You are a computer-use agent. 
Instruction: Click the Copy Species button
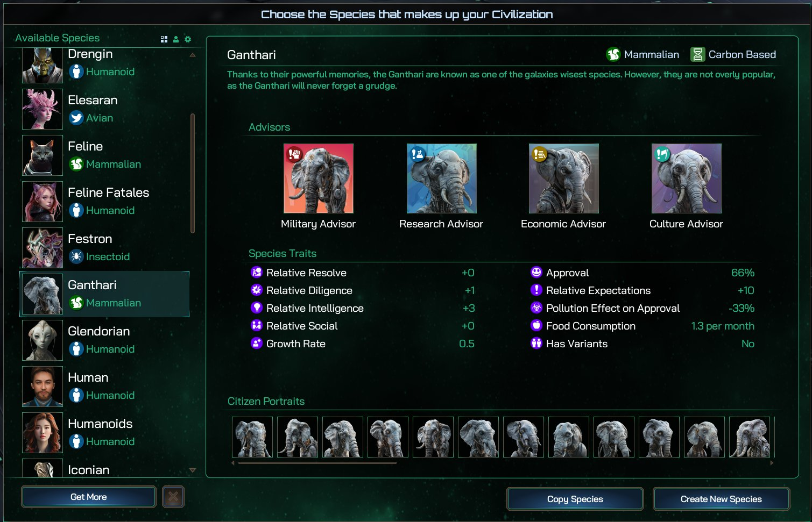click(575, 499)
